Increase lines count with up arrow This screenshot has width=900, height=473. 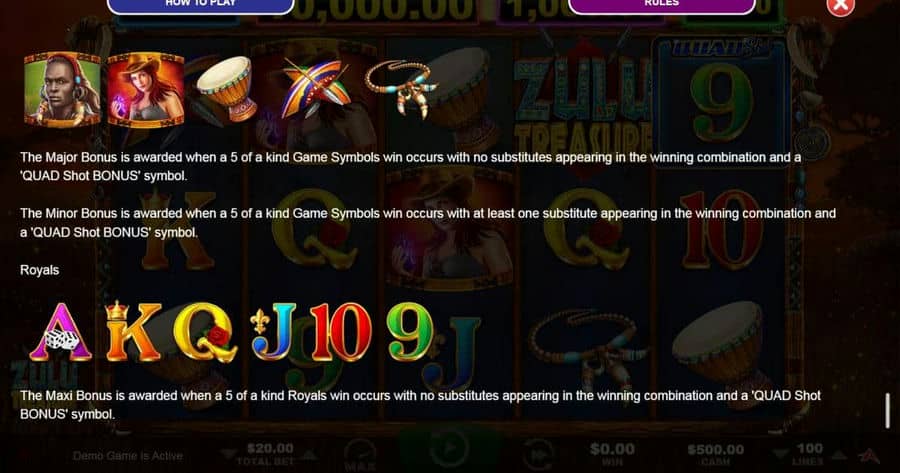pos(839,455)
